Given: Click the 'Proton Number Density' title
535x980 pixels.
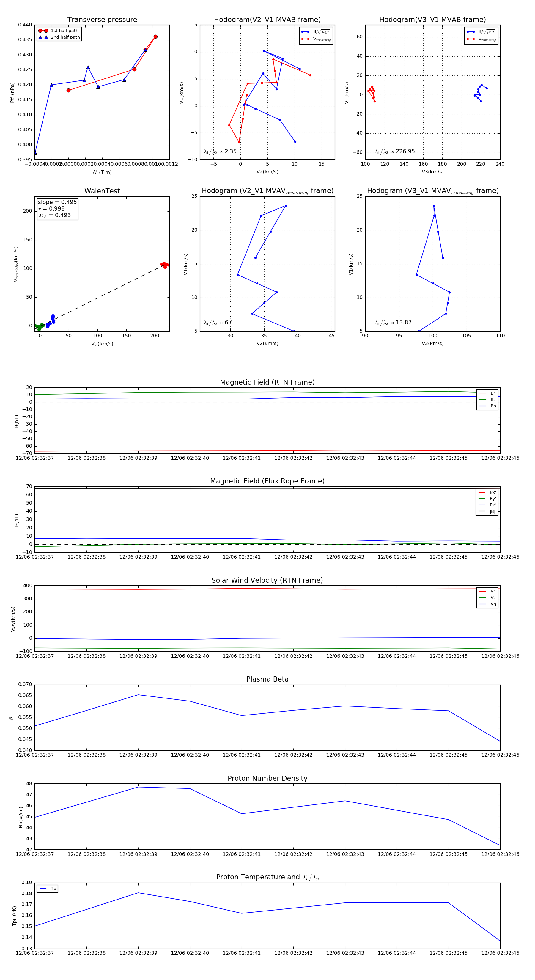Looking at the screenshot, I should tap(267, 778).
